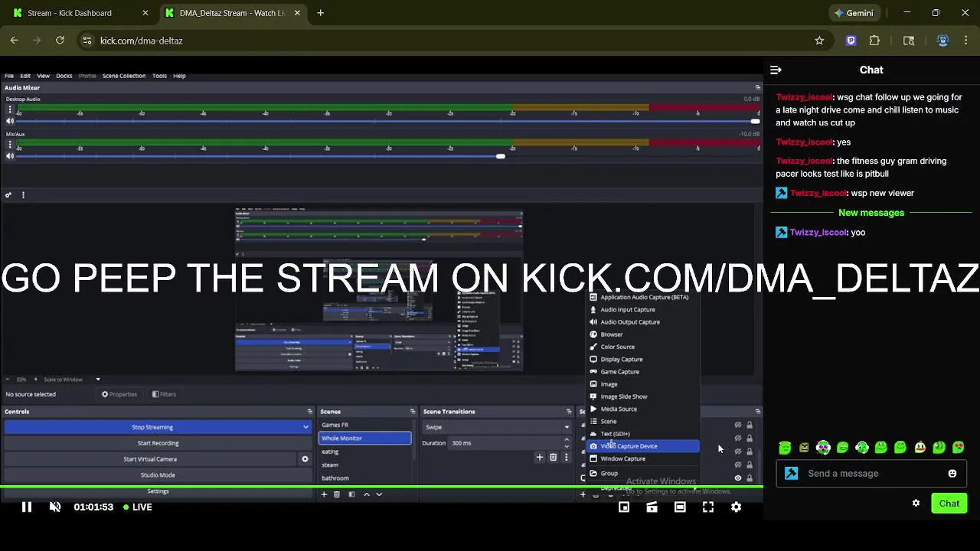The image size is (980, 551).
Task: Open virtual camera settings gear
Action: click(x=305, y=459)
